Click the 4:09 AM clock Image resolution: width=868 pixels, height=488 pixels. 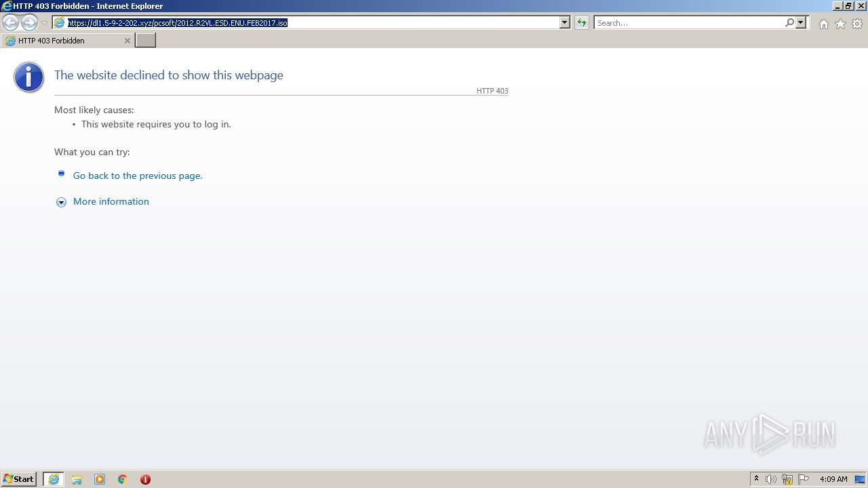(833, 479)
